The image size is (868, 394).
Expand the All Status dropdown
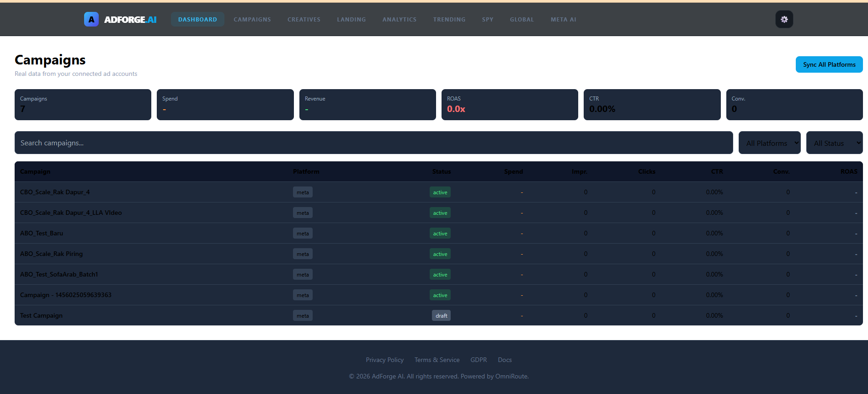point(835,143)
